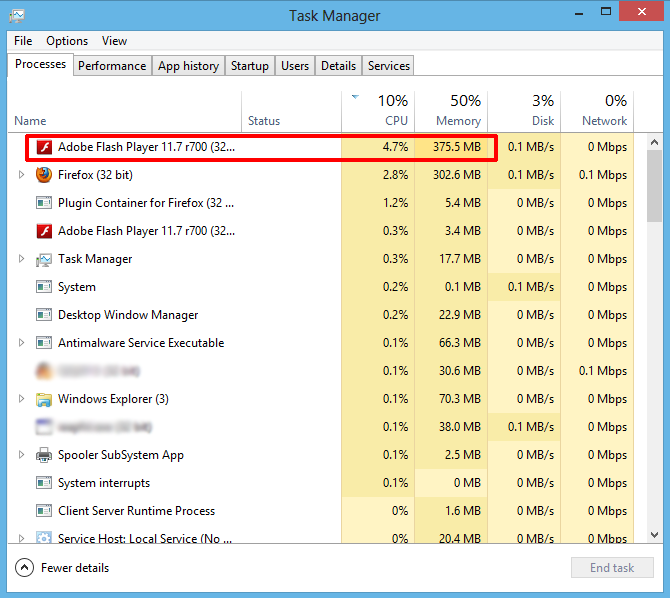The width and height of the screenshot is (670, 598).
Task: Click the 1.2% CPU value
Action: (395, 203)
